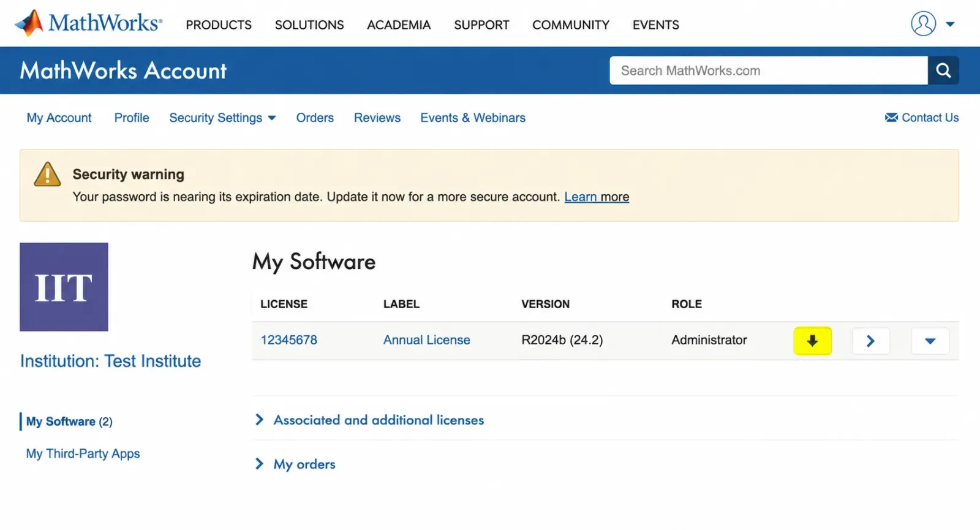
Task: Click the Contact Us envelope icon
Action: click(x=891, y=118)
